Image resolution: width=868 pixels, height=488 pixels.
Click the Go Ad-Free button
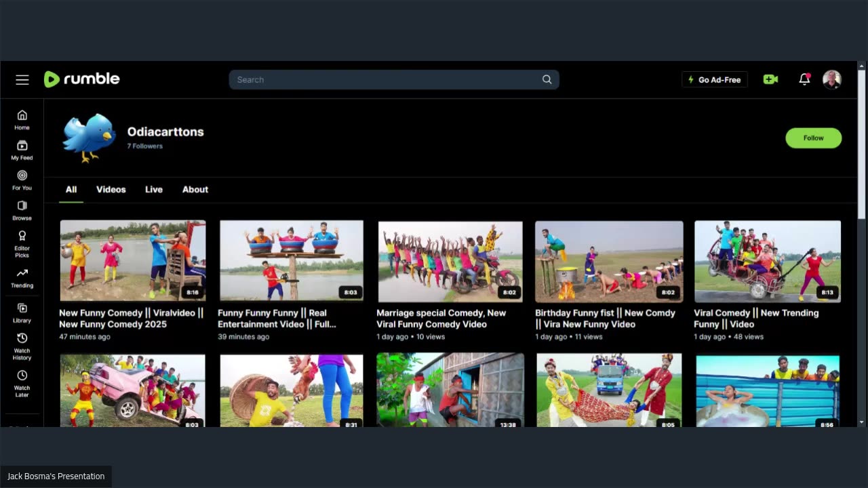click(715, 79)
